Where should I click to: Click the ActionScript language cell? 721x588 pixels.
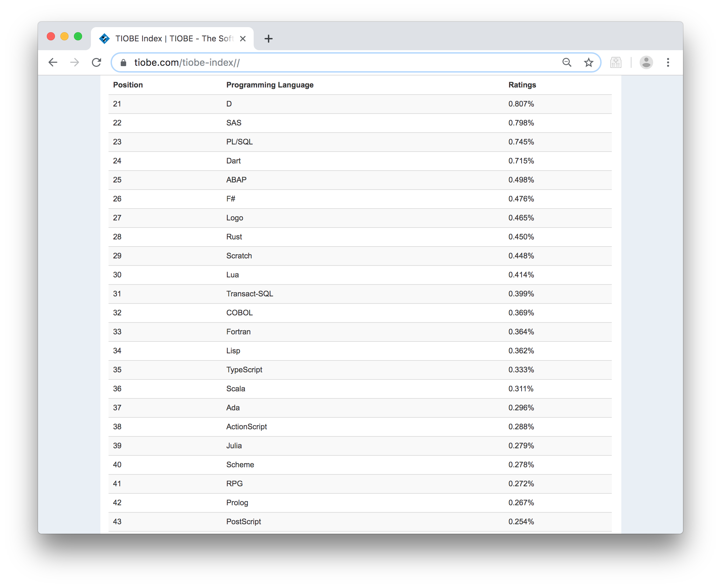click(247, 427)
